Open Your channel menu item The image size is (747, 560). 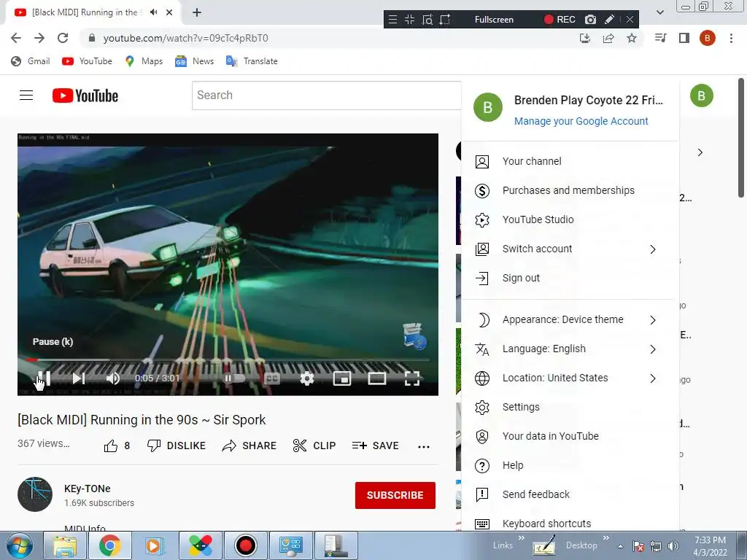[570, 161]
